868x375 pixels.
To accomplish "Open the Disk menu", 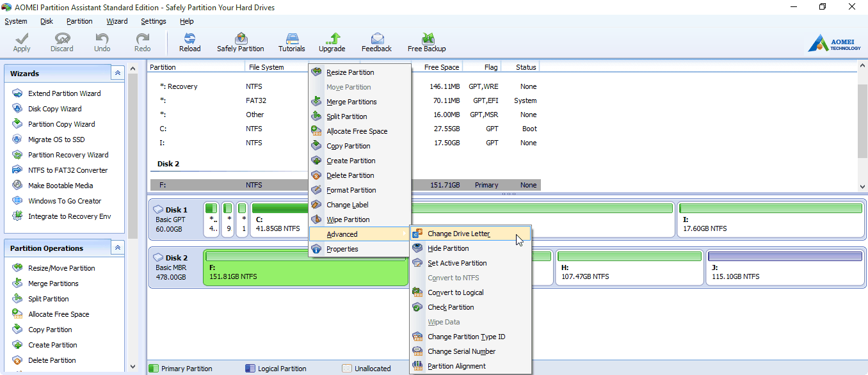I will pyautogui.click(x=47, y=21).
